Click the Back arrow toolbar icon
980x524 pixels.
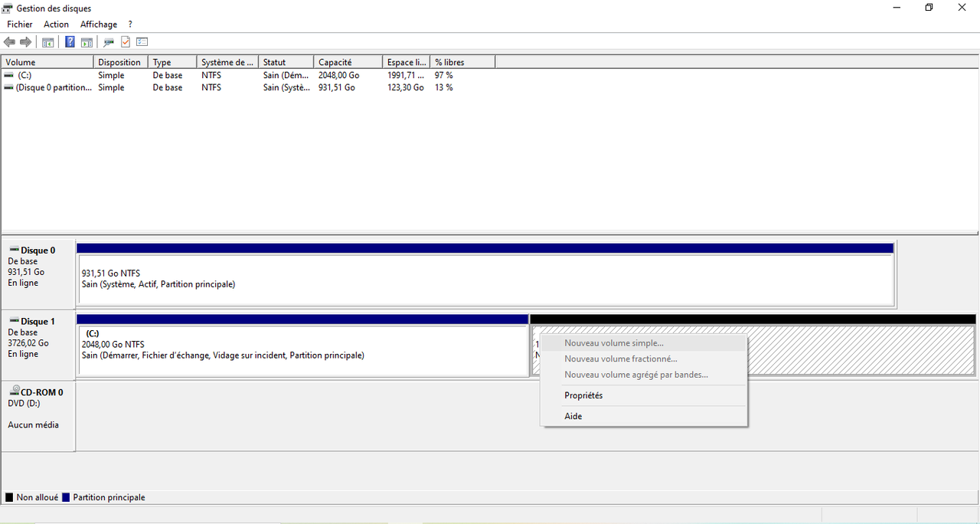point(9,42)
